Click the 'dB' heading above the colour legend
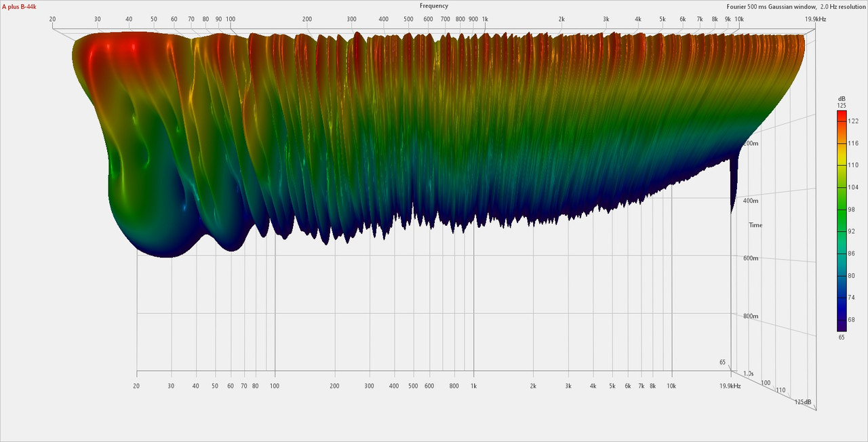 click(x=842, y=99)
